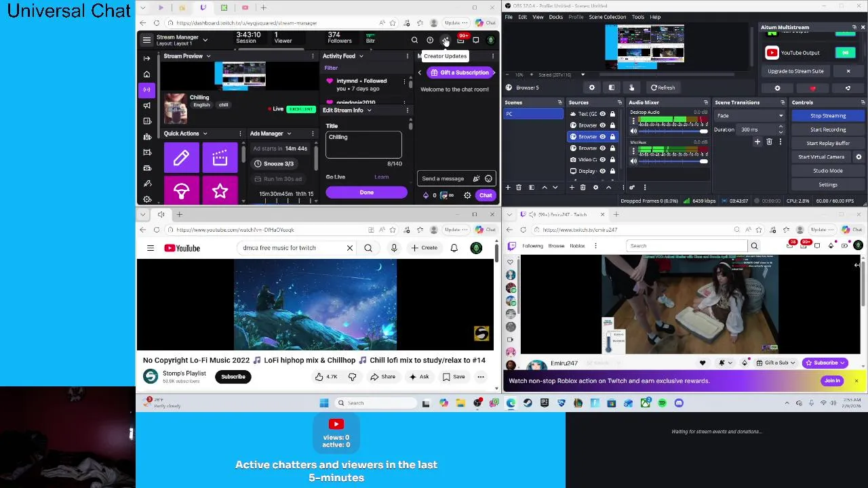The width and height of the screenshot is (868, 488).
Task: Hide the Display source in OBS
Action: (x=603, y=171)
